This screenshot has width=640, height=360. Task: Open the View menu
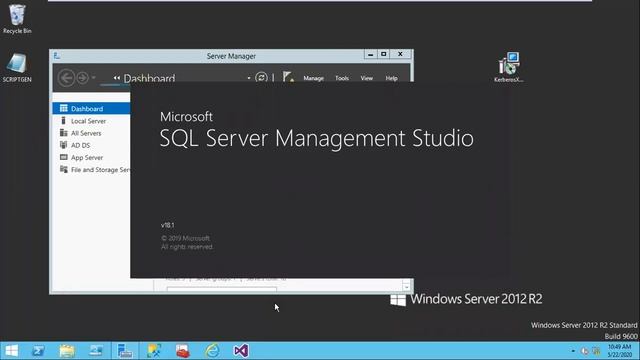tap(367, 78)
